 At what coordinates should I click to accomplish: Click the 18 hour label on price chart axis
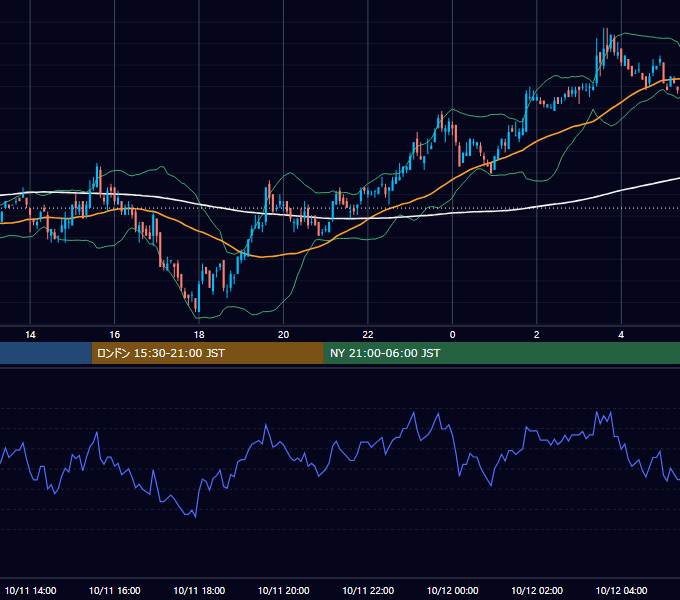tap(199, 335)
